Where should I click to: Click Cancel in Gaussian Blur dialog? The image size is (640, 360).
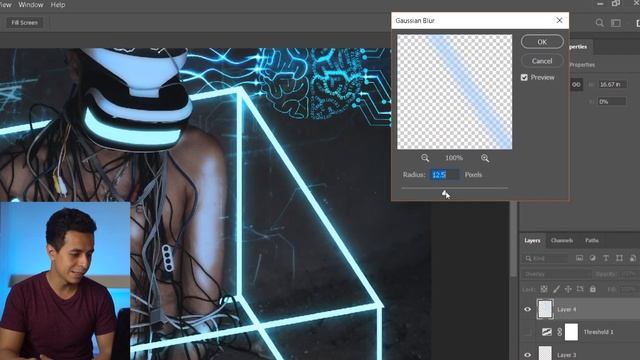542,61
